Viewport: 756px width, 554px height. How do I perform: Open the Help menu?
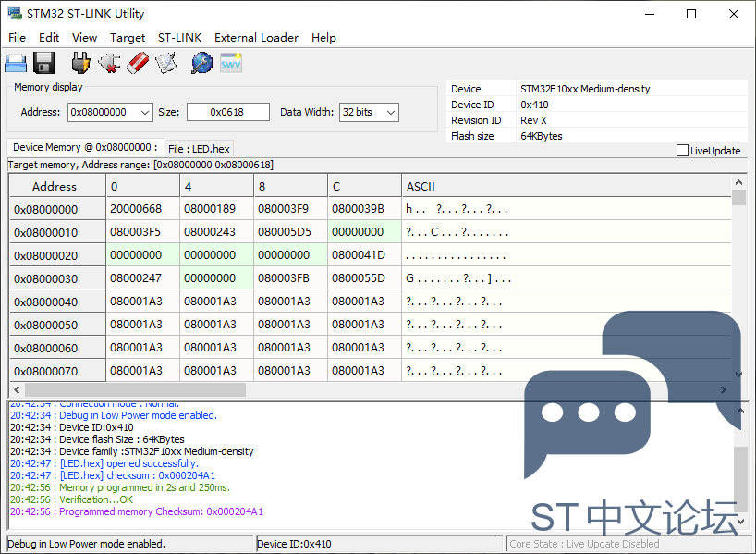point(323,38)
